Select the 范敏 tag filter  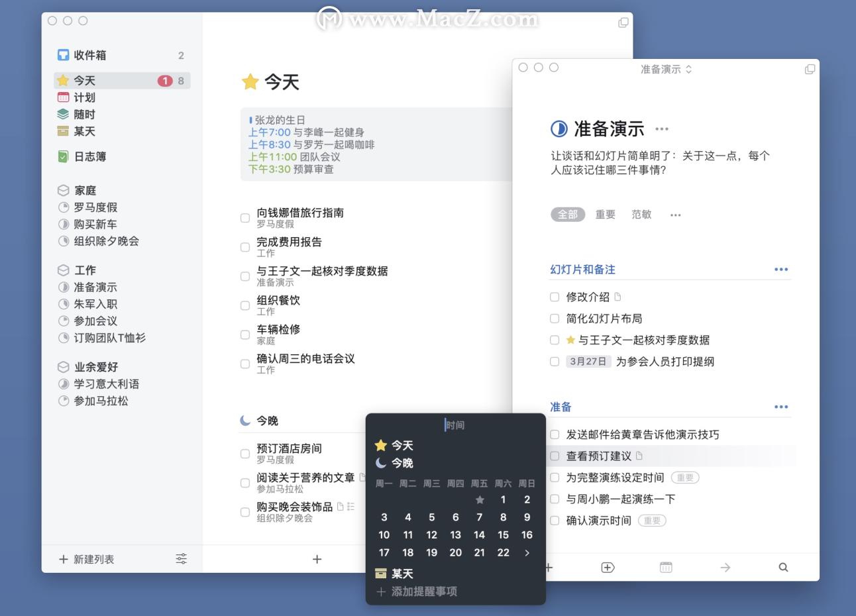tap(641, 215)
